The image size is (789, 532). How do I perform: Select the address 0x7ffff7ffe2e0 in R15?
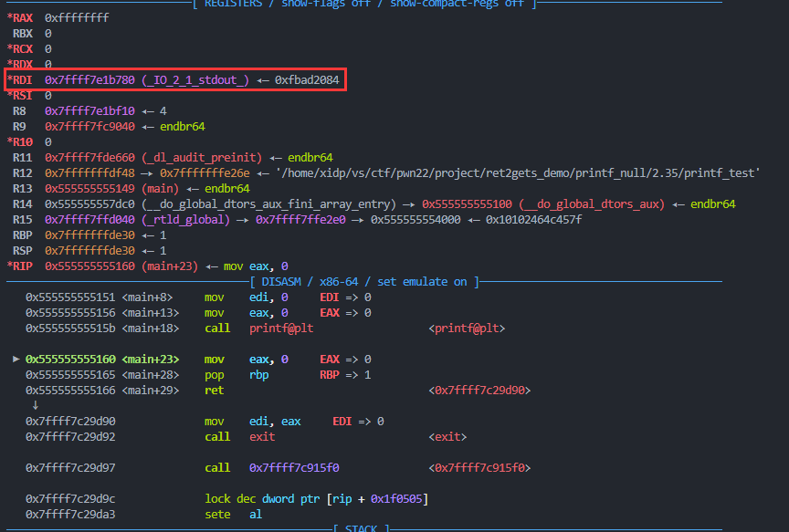click(300, 220)
